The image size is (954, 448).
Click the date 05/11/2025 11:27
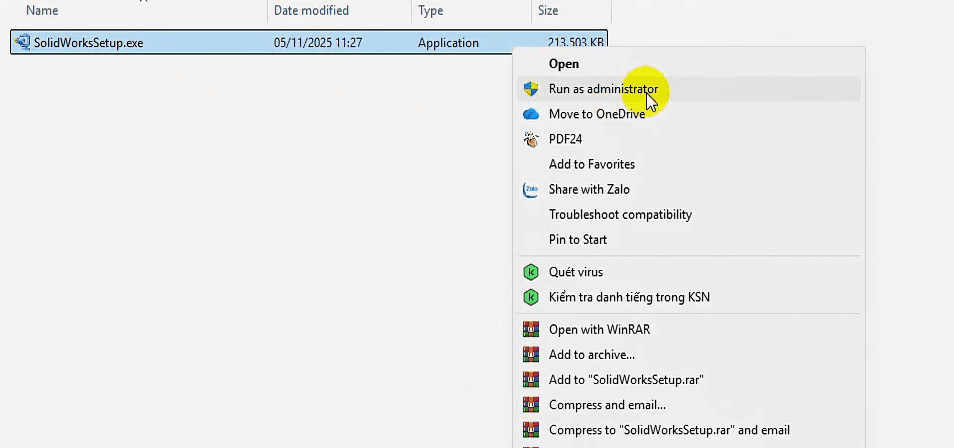pos(318,43)
